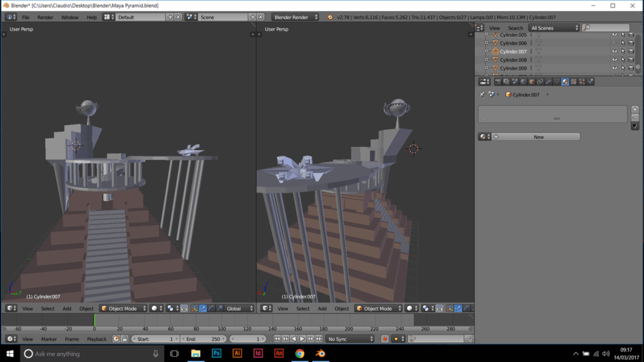644x362 pixels.
Task: Open Blender from the Windows taskbar
Action: pos(321,353)
